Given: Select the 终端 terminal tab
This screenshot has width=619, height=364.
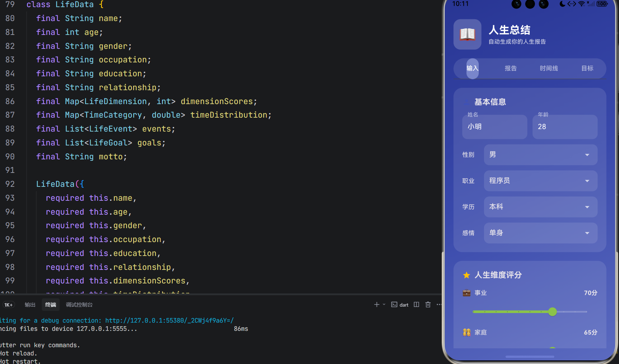Looking at the screenshot, I should click(51, 305).
